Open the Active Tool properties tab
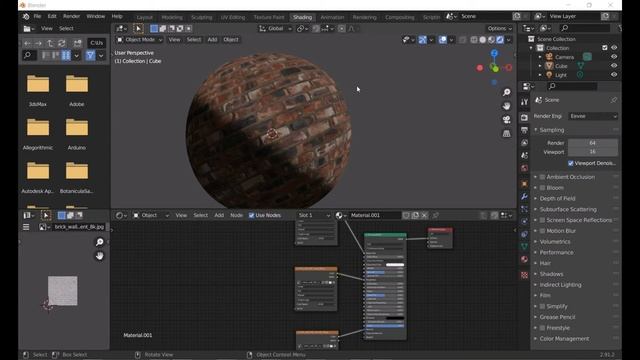Image resolution: width=640 pixels, height=360 pixels. pyautogui.click(x=524, y=102)
